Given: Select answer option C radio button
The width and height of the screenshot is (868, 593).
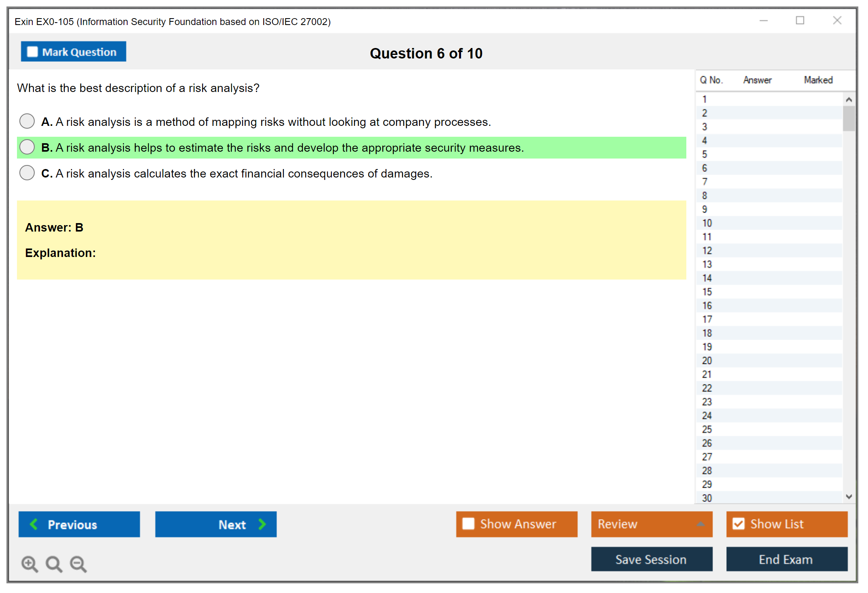Looking at the screenshot, I should 27,173.
